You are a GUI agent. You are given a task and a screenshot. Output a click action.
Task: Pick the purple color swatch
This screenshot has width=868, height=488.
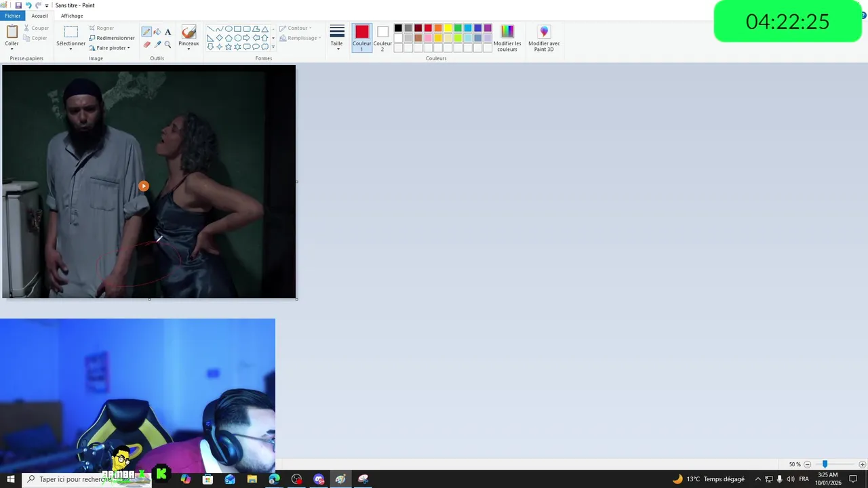pos(488,28)
